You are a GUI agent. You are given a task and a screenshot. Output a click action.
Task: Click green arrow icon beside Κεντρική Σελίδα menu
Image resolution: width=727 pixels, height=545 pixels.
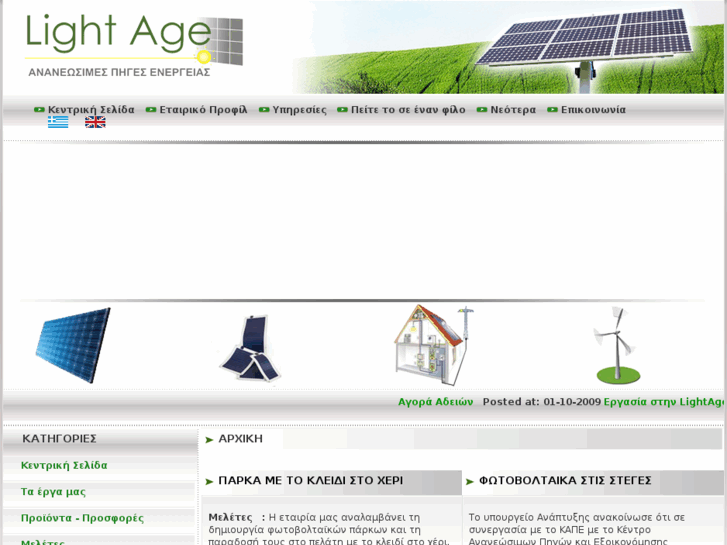pos(39,110)
